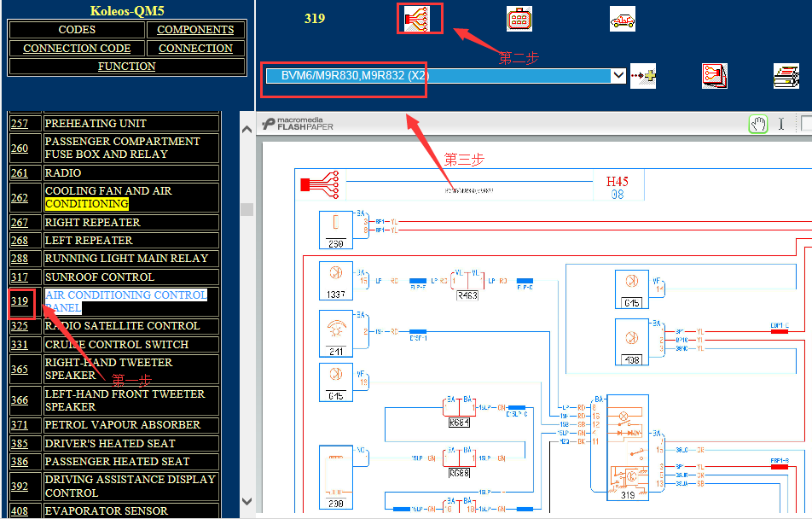Open the vehicle location car icon
The width and height of the screenshot is (812, 519).
(623, 19)
